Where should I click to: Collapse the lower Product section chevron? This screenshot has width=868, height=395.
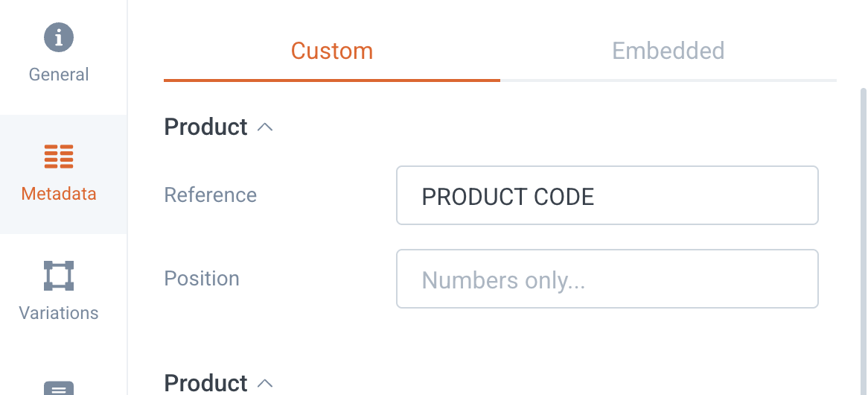(x=265, y=383)
